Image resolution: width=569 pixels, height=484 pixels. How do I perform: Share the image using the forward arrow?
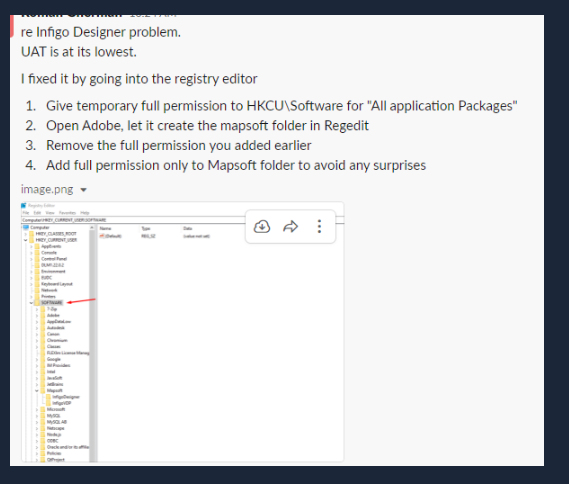tap(290, 226)
